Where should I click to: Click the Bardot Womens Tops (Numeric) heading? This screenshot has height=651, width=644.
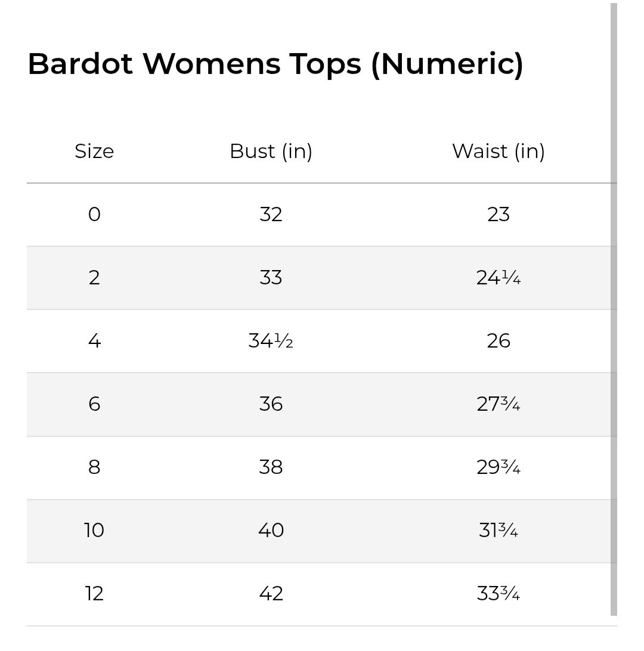tap(275, 64)
